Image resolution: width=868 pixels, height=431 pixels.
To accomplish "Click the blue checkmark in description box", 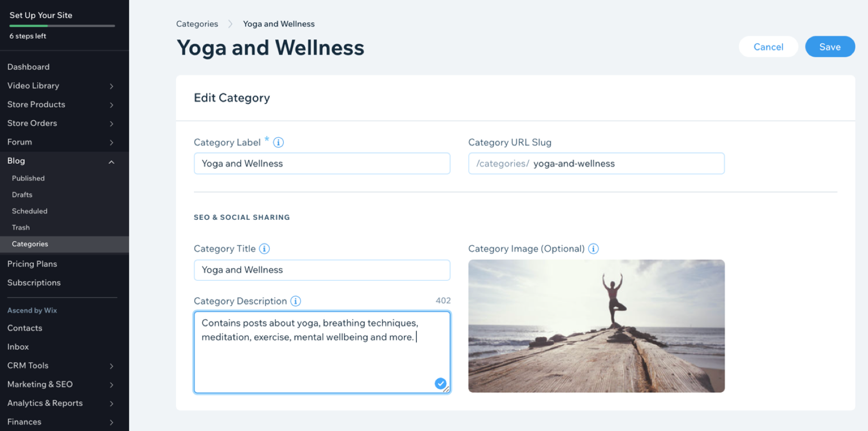I will (440, 384).
